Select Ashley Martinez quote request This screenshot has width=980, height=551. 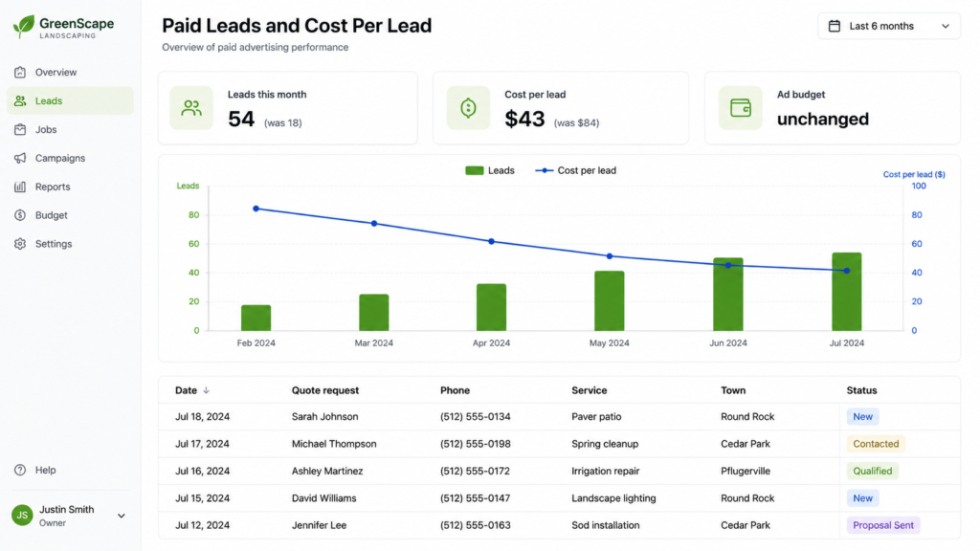(x=327, y=471)
